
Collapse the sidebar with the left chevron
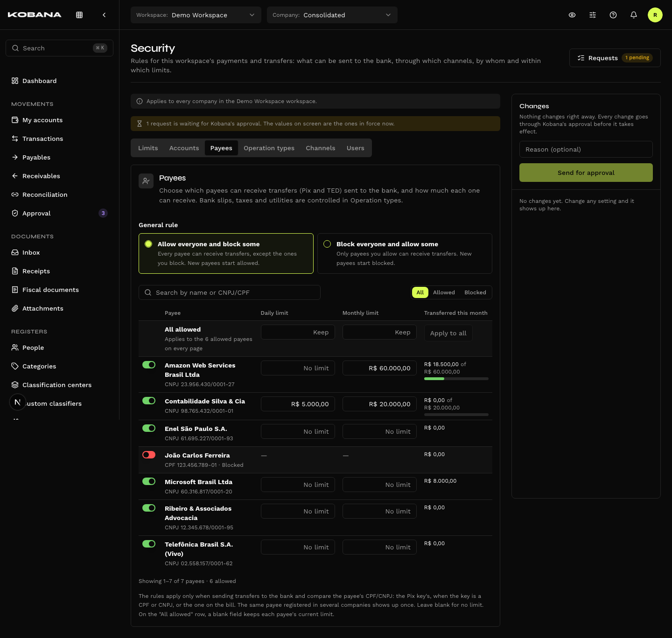tap(104, 15)
